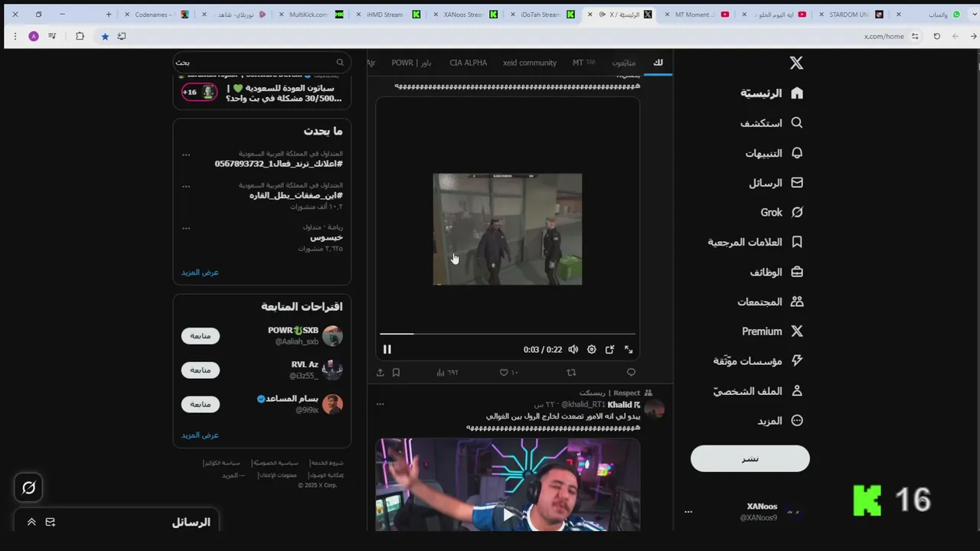Screen dimensions: 980x551
Task: Switch to the For you (لك) tab
Action: click(x=658, y=63)
